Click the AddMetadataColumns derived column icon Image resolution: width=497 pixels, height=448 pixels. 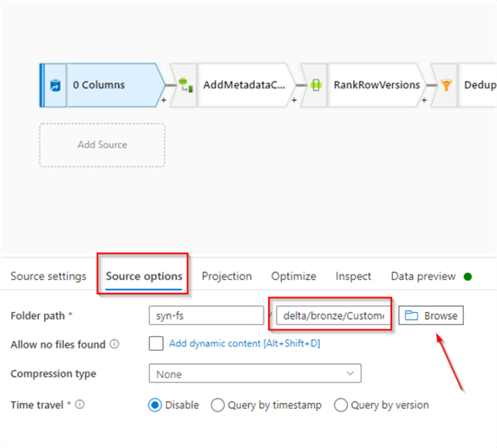coord(186,85)
